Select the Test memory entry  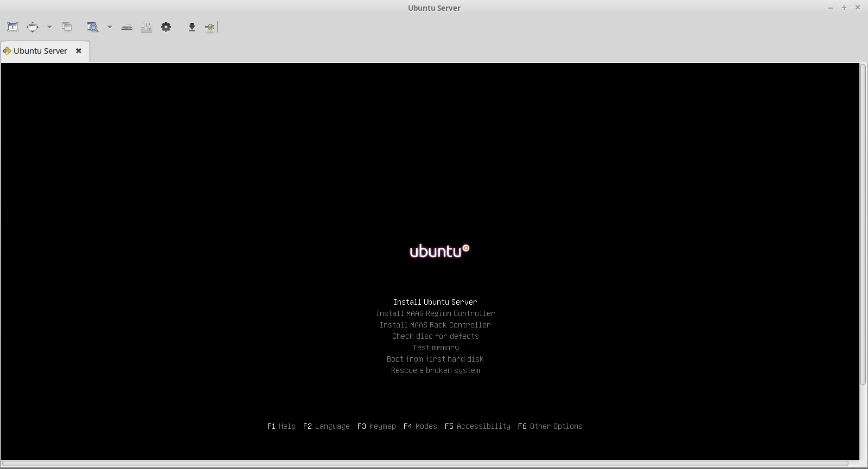[435, 348]
